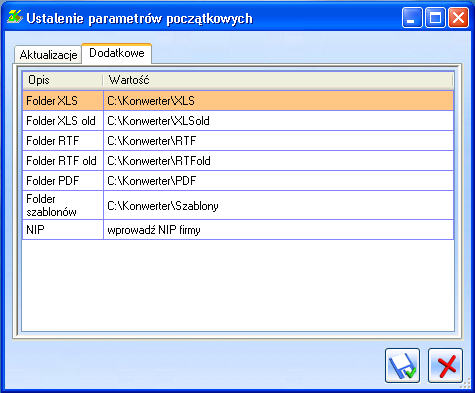Click the red X cancel icon button
Image resolution: width=475 pixels, height=393 pixels.
(x=445, y=366)
